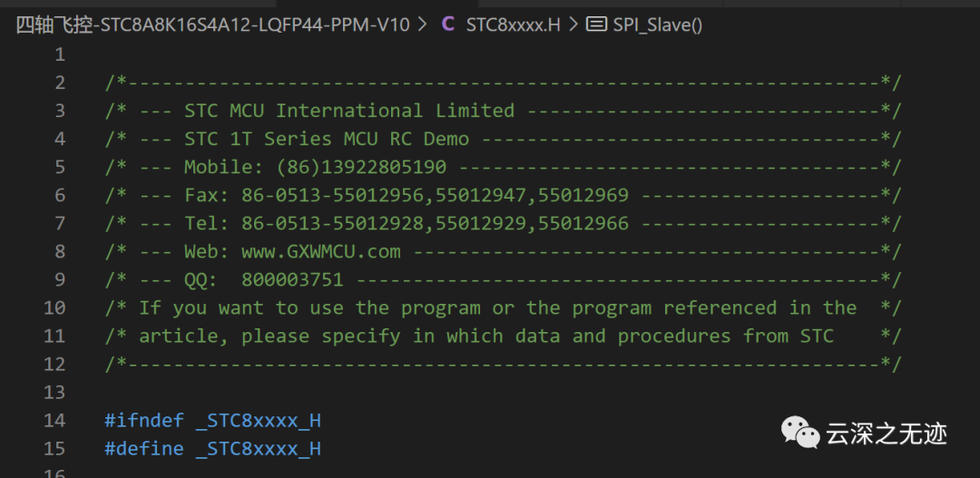Image resolution: width=980 pixels, height=478 pixels.
Task: Expand the chevron after the project folder breadcrumb
Action: click(x=422, y=24)
